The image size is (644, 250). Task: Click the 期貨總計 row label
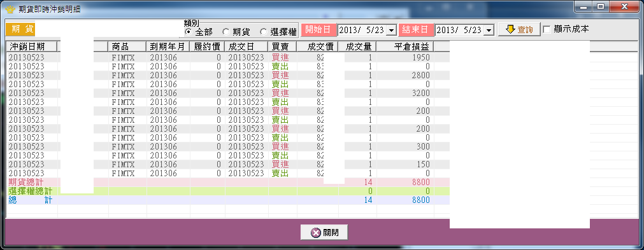pyautogui.click(x=26, y=183)
